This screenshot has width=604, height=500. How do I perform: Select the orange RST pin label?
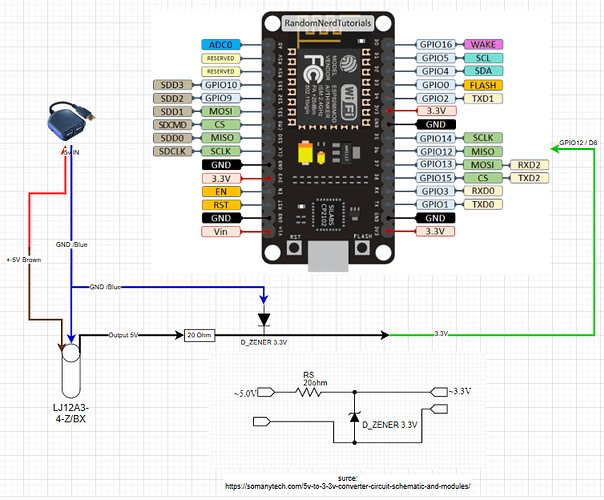(221, 205)
